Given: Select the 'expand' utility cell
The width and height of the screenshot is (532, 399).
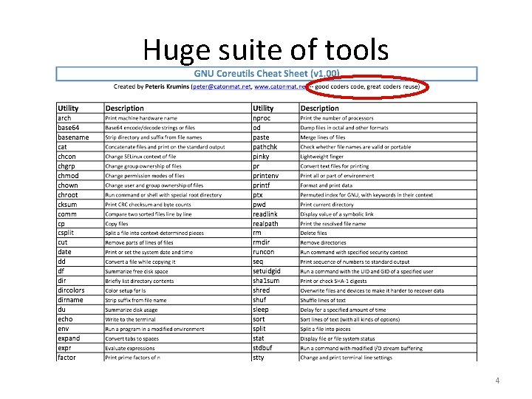Looking at the screenshot, I should pyautogui.click(x=80, y=338).
